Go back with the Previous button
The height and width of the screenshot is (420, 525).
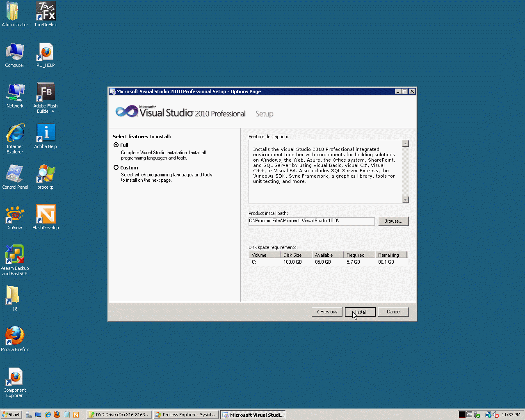327,312
